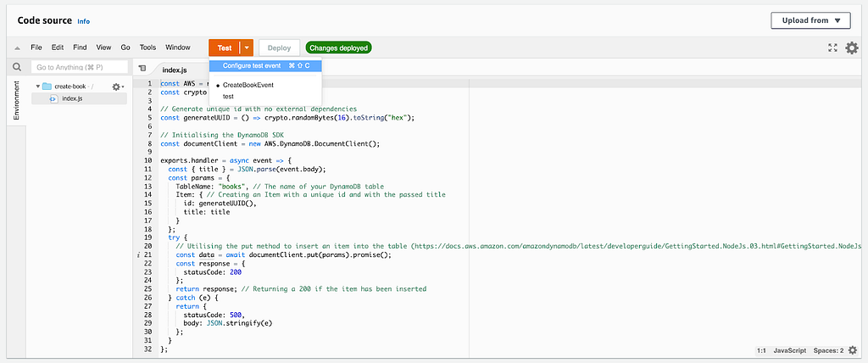Screen dimensions: 868x363
Task: Open the Window menu
Action: point(178,47)
